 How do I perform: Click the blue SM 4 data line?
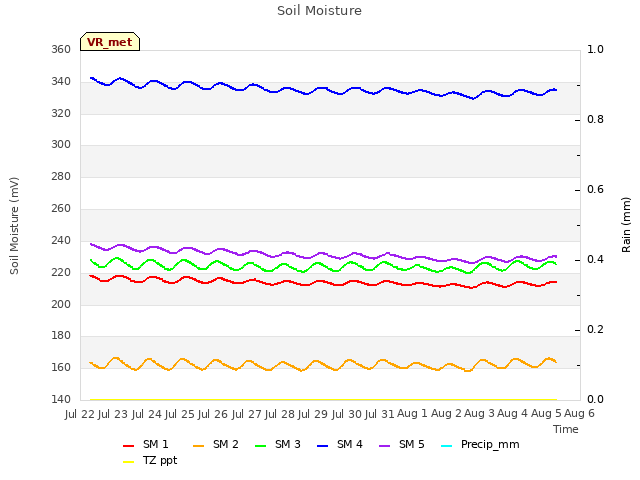pyautogui.click(x=322, y=88)
